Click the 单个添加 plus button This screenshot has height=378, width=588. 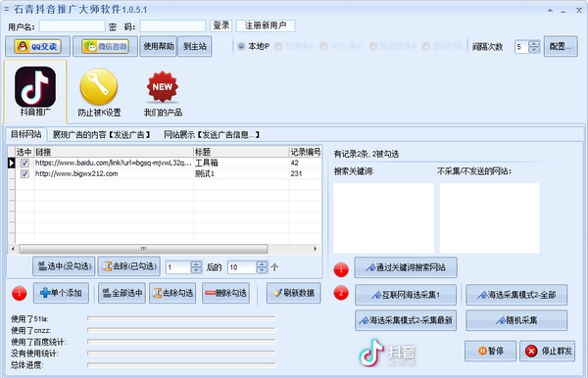(61, 293)
